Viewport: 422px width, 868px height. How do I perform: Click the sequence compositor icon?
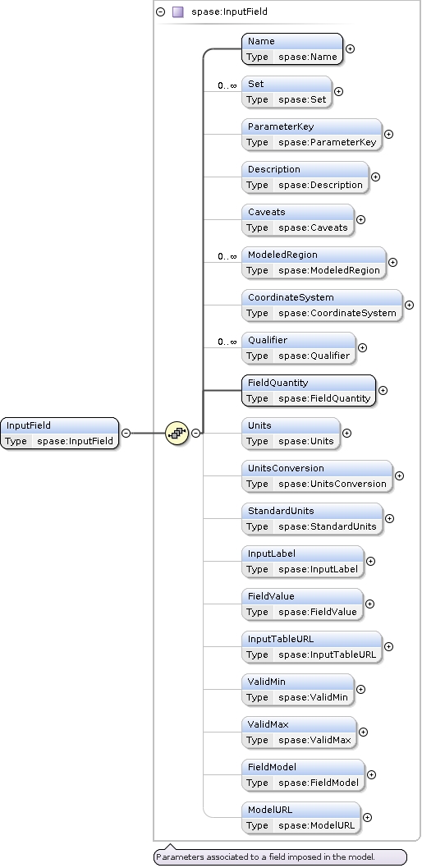(177, 433)
